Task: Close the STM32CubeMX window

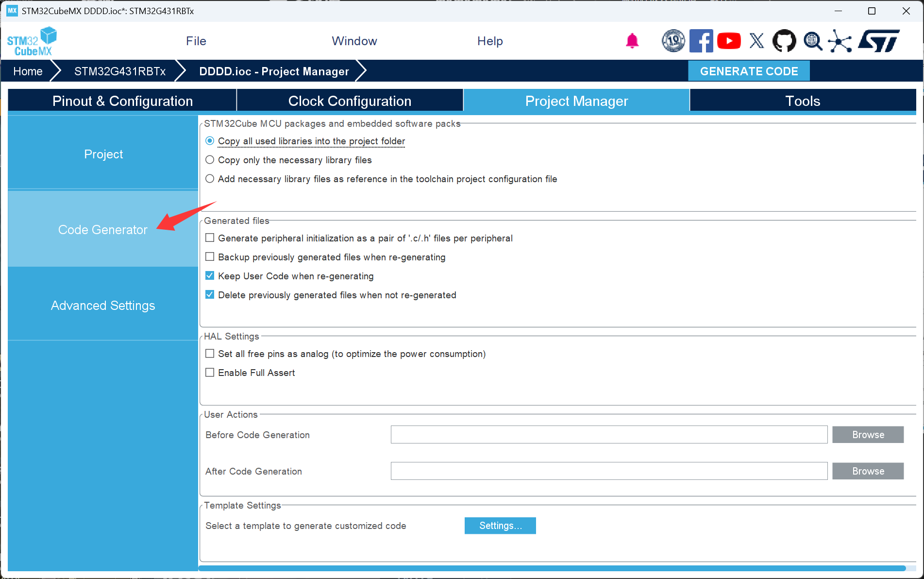Action: 906,11
